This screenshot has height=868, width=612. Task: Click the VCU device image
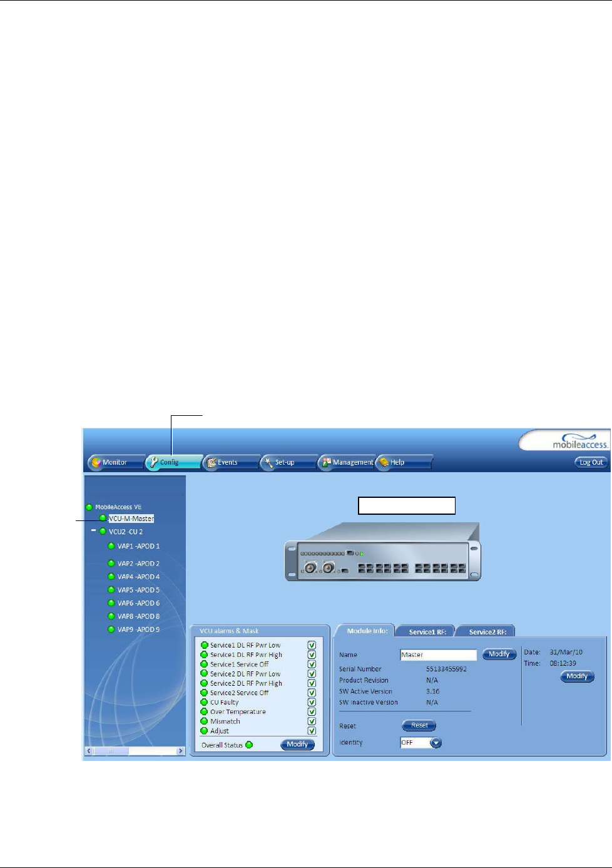tap(383, 551)
